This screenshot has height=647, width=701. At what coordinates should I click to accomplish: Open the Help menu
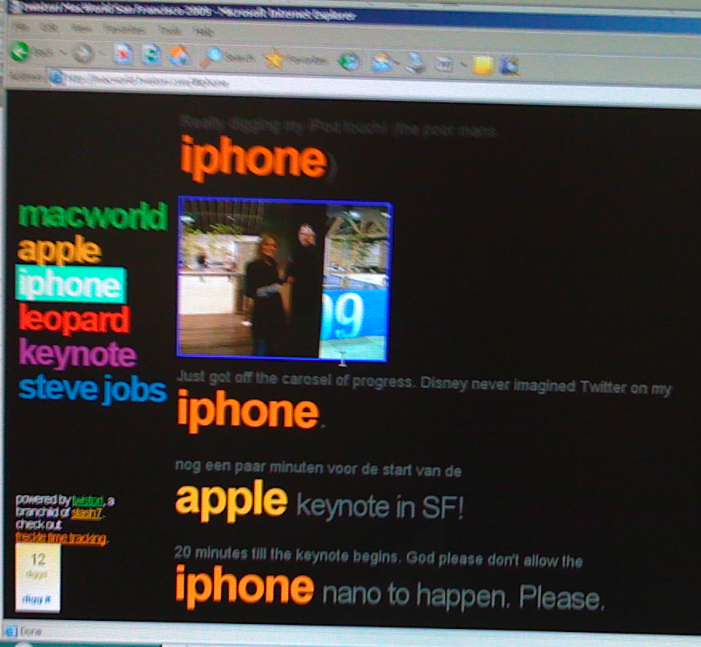pos(203,32)
